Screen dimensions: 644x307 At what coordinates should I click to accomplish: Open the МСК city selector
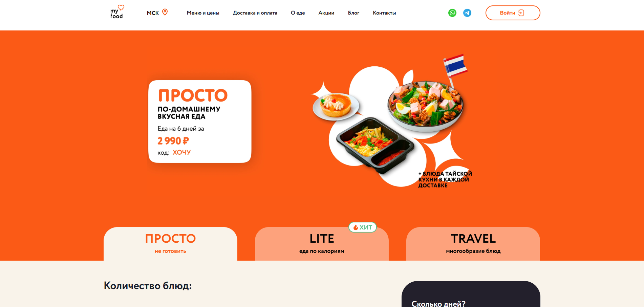157,13
